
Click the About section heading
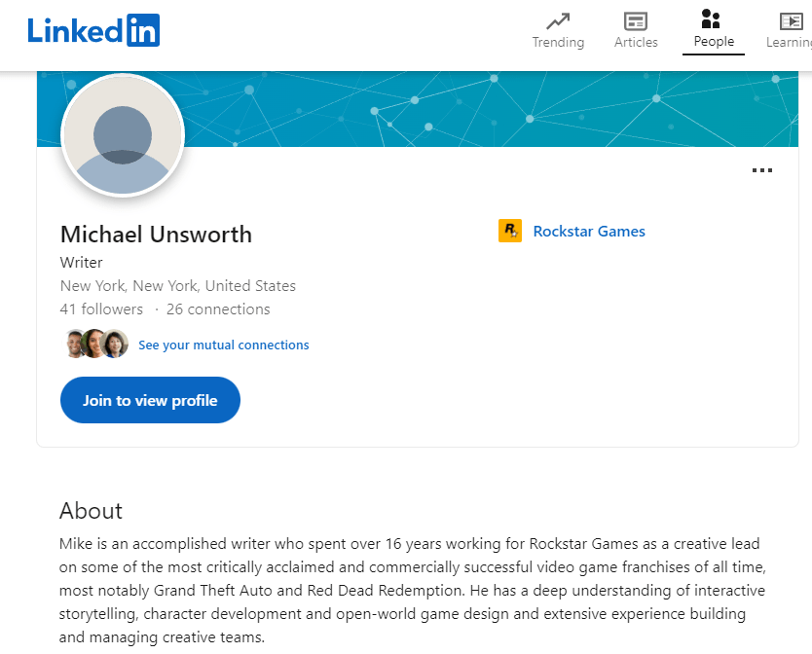[91, 511]
